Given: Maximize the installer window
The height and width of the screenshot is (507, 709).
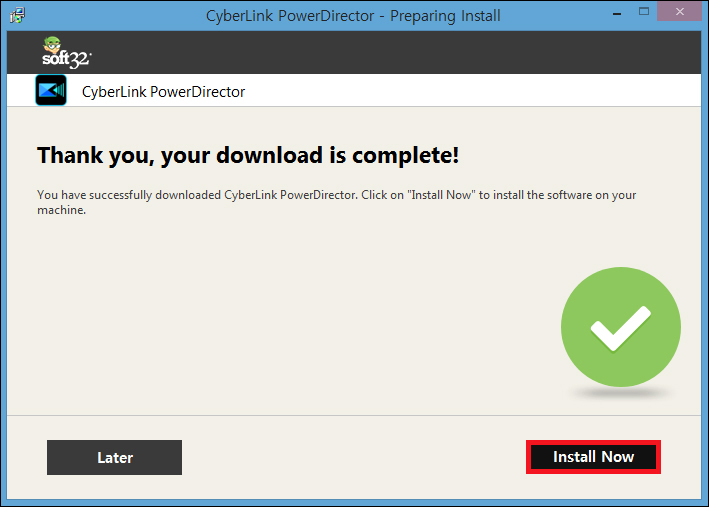Looking at the screenshot, I should (x=644, y=12).
